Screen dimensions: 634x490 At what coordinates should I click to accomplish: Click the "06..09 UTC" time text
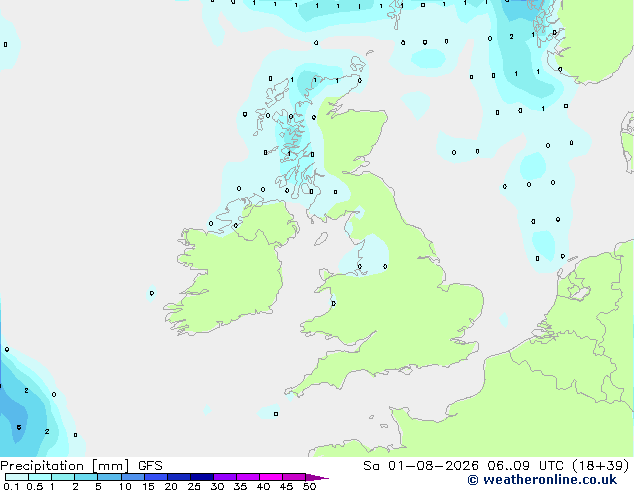tap(525, 466)
